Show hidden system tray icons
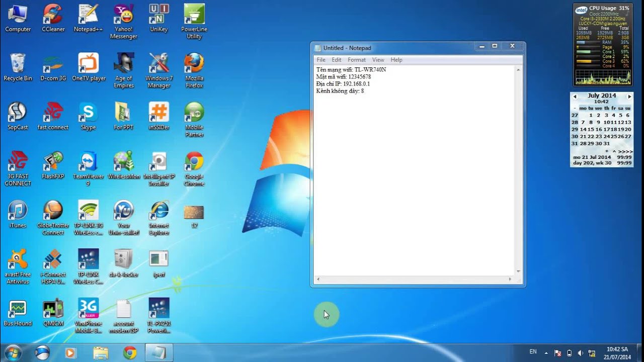Viewport: 644px width, 362px height. click(x=546, y=353)
